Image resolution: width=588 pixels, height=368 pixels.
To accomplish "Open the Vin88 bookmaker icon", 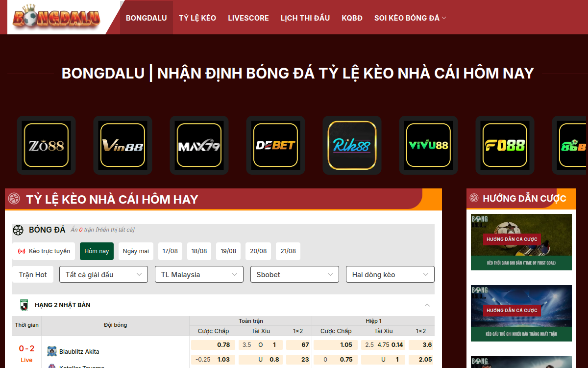I will coord(123,145).
